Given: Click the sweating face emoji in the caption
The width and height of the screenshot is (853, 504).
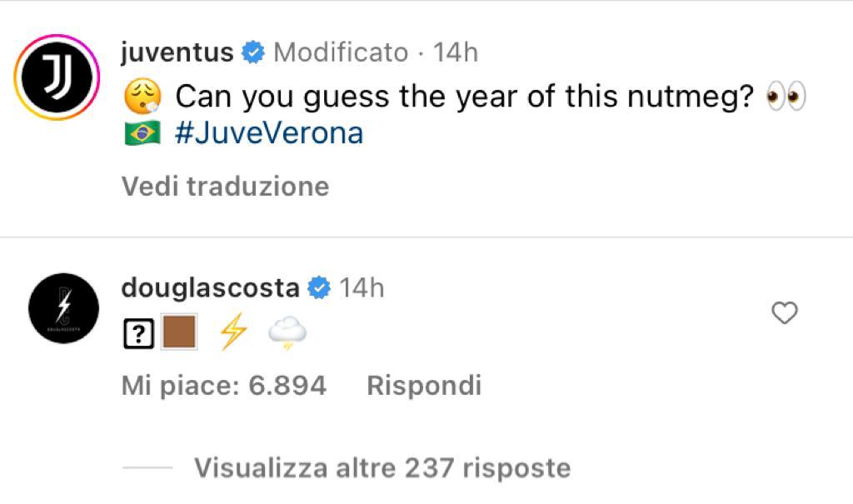Looking at the screenshot, I should pyautogui.click(x=142, y=98).
